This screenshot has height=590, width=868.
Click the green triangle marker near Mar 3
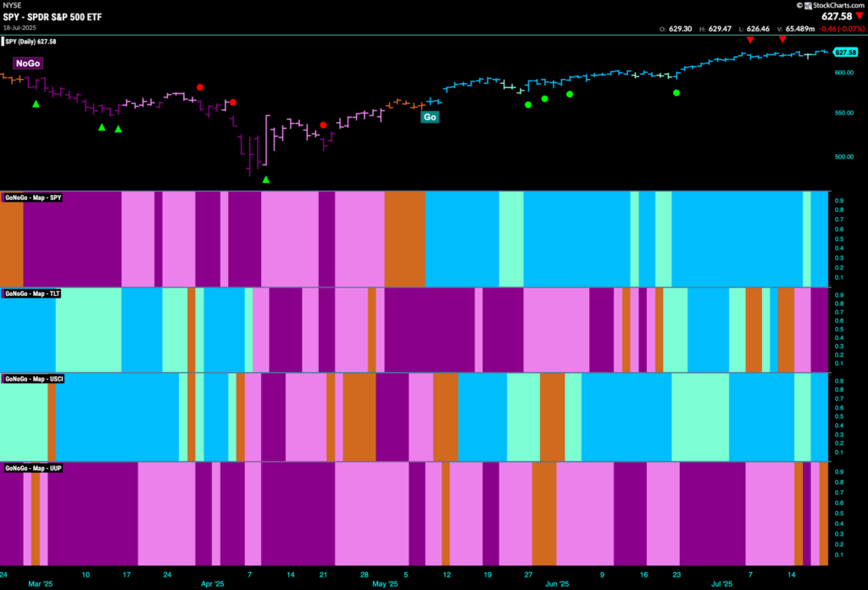36,104
